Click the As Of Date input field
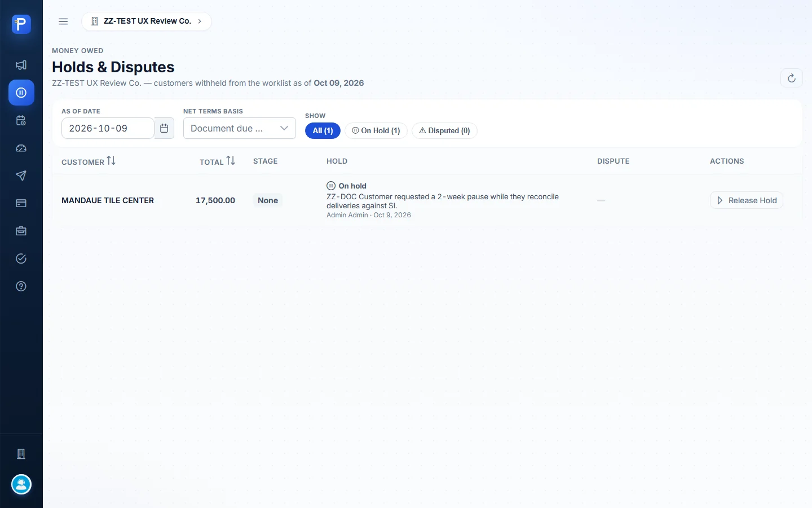 coord(108,128)
